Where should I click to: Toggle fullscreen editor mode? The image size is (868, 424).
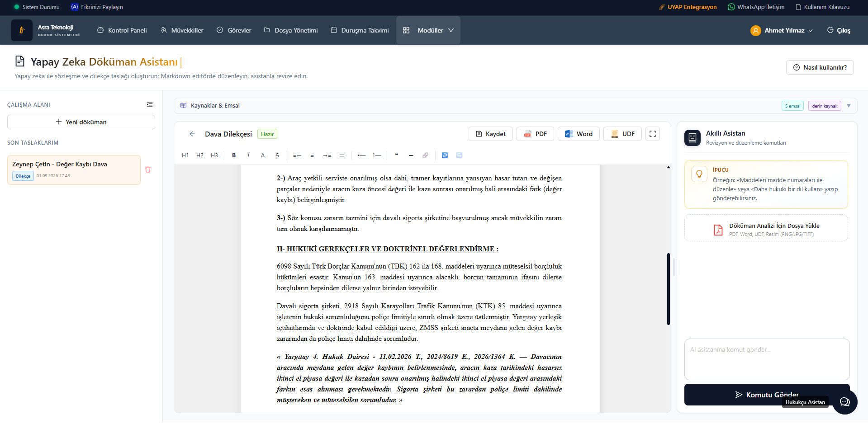653,134
